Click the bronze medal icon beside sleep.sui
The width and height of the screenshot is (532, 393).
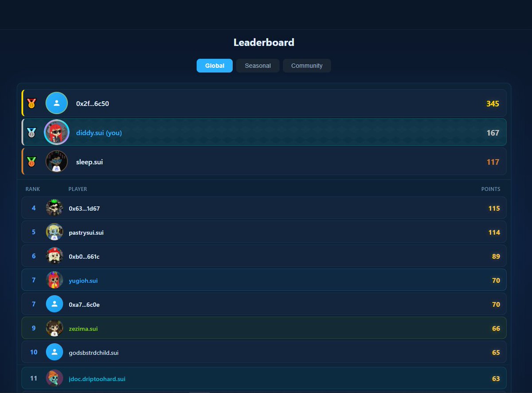(x=31, y=162)
